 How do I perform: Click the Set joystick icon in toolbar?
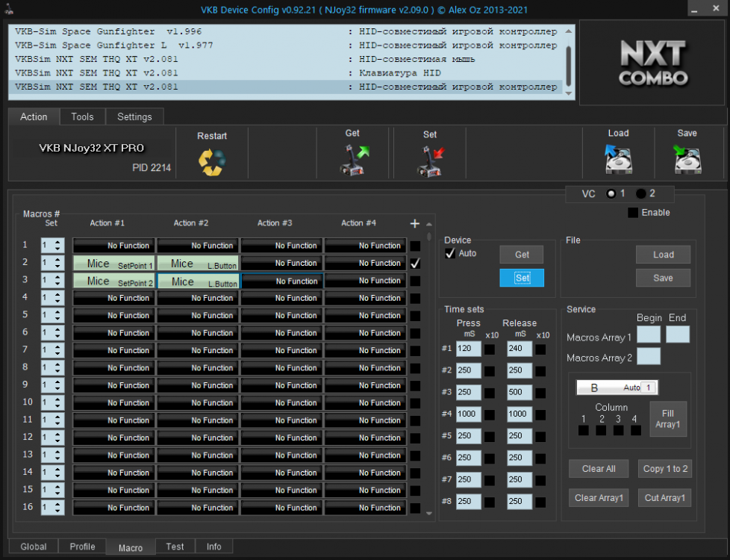pyautogui.click(x=430, y=160)
